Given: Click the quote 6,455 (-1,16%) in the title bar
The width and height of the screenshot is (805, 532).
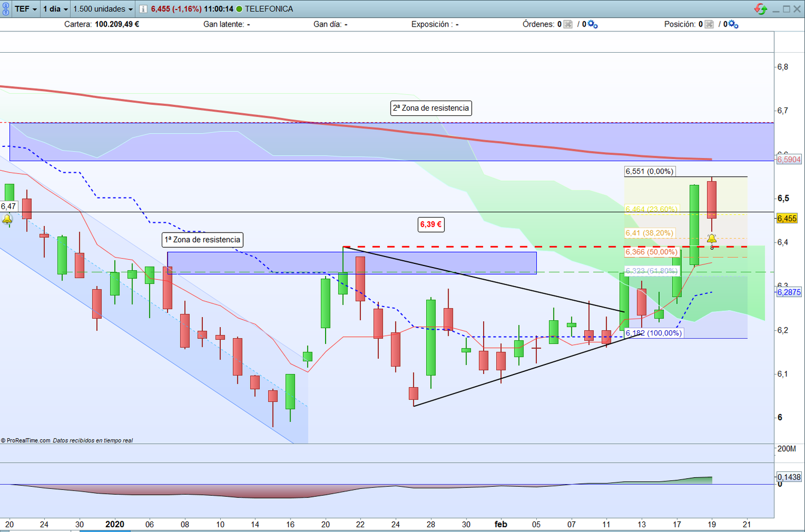Looking at the screenshot, I should point(176,9).
